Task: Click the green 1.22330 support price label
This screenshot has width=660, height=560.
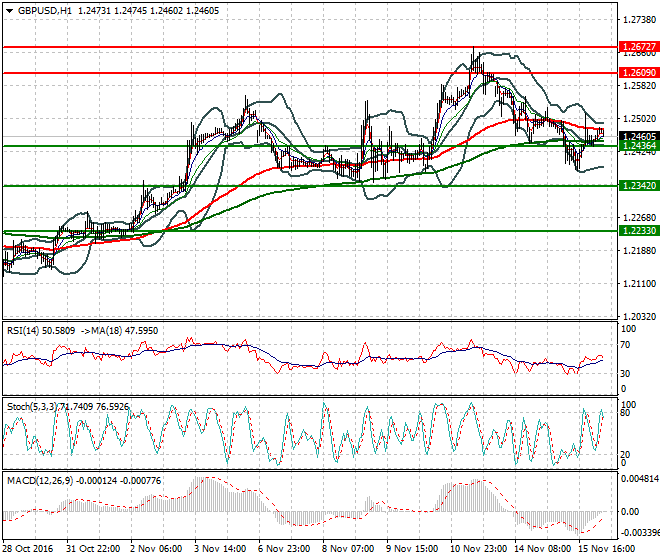Action: [639, 231]
